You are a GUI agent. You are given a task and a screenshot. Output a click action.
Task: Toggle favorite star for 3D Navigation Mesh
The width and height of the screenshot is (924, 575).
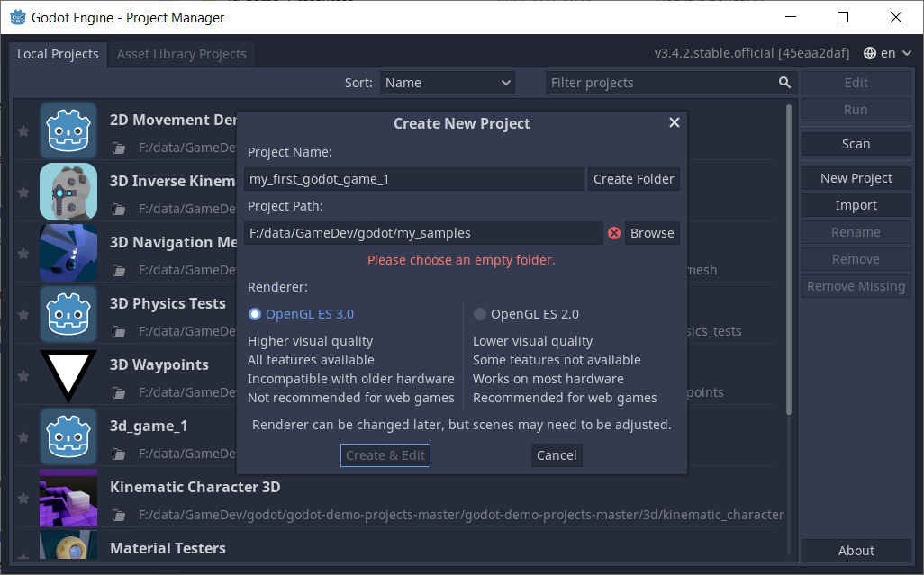coord(23,253)
